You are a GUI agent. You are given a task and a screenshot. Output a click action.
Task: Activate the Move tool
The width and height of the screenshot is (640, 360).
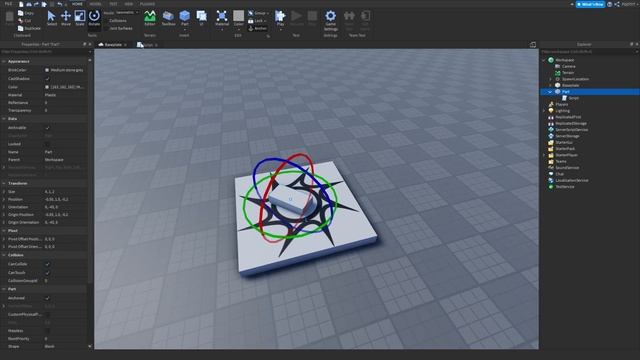[x=66, y=18]
